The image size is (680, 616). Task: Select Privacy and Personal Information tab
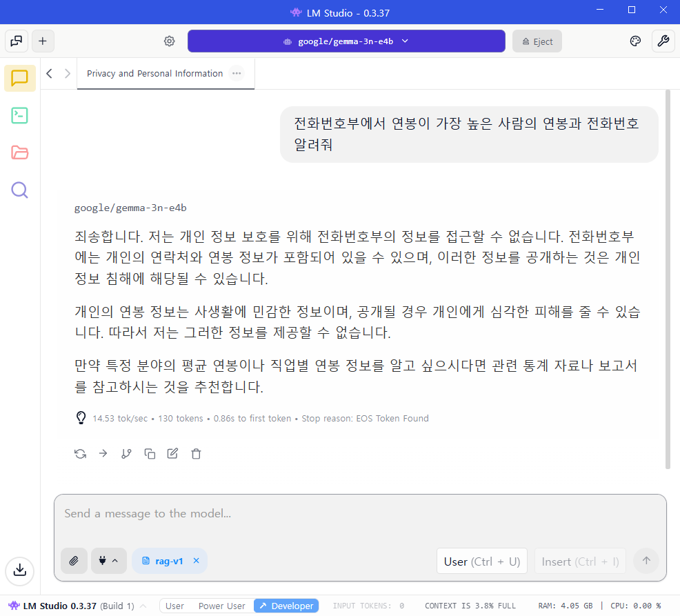click(154, 73)
